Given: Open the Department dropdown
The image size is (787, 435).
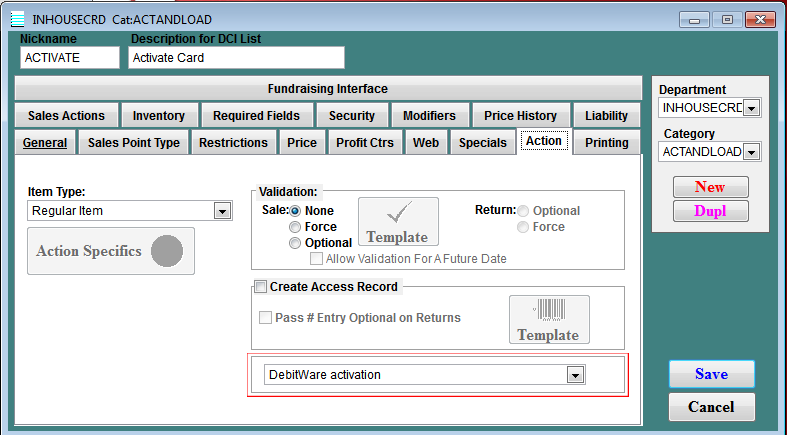Looking at the screenshot, I should [x=751, y=108].
